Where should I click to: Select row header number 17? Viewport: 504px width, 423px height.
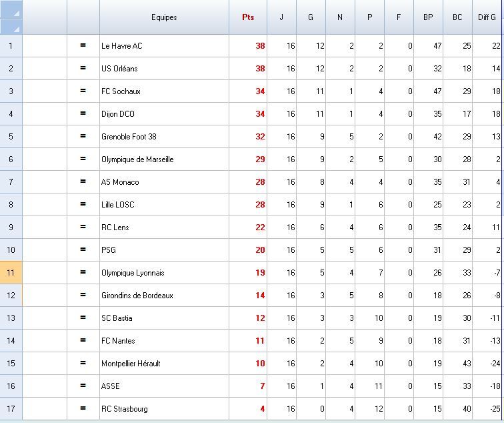[11, 408]
